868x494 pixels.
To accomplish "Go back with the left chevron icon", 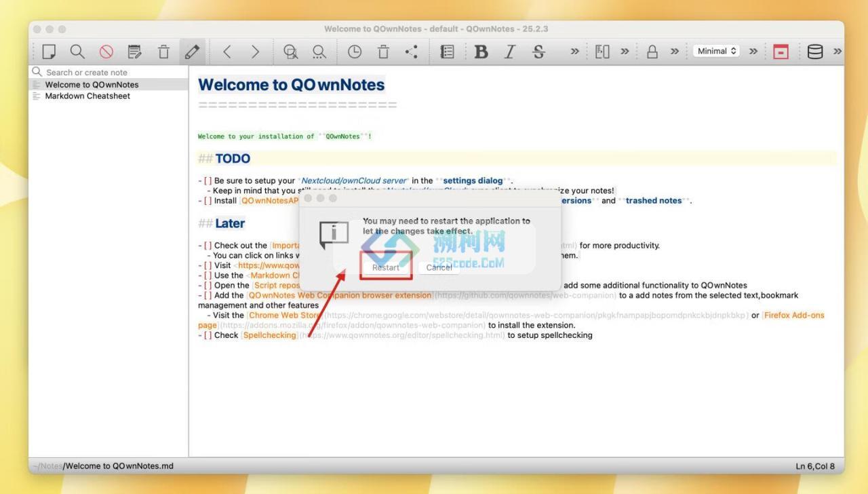I will tap(227, 52).
